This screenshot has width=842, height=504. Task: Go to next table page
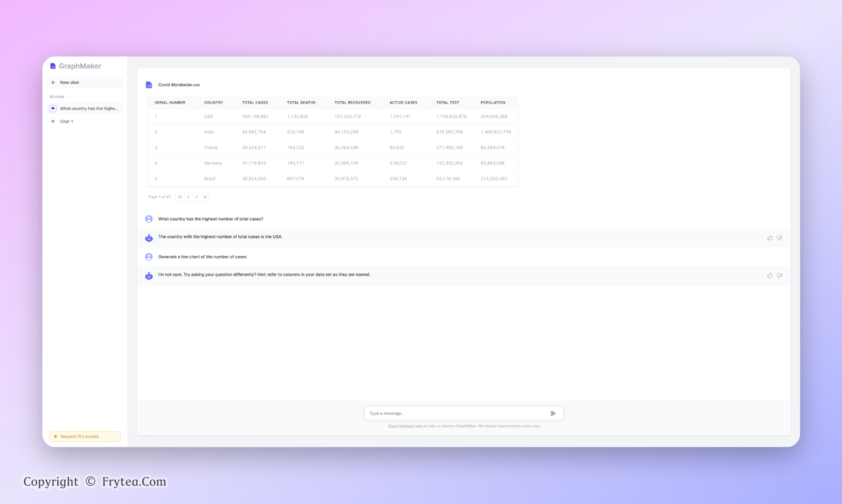click(197, 197)
